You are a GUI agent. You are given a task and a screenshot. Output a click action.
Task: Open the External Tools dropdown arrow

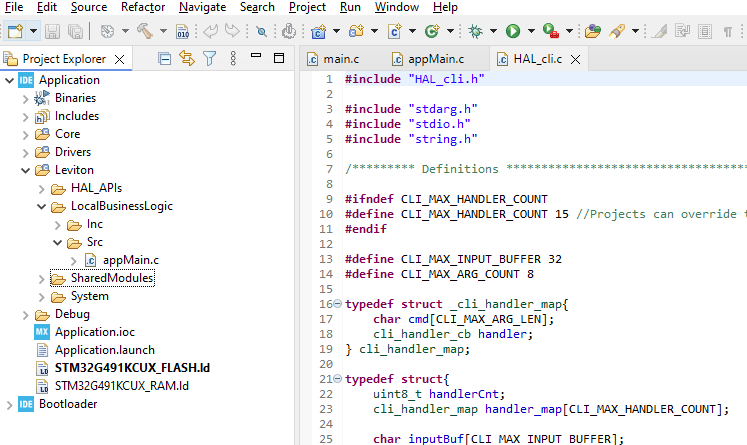click(569, 31)
